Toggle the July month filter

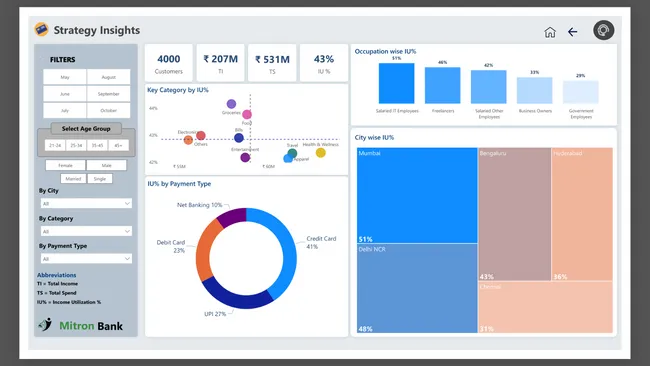click(65, 111)
